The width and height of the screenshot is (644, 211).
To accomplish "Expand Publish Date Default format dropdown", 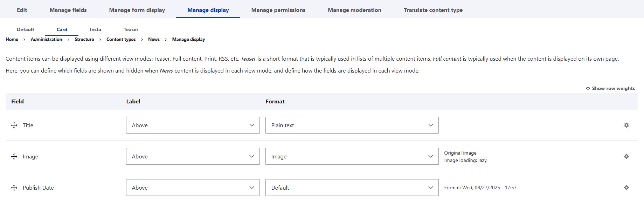I will 352,188.
